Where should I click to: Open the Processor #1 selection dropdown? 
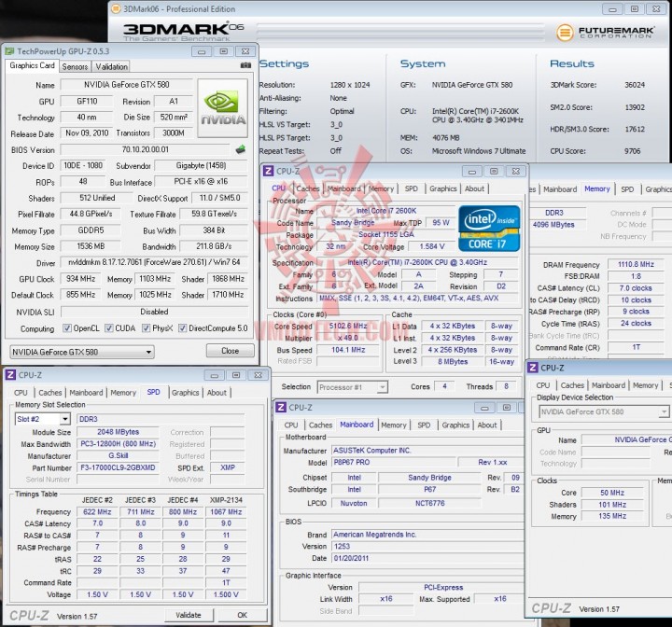coord(352,387)
